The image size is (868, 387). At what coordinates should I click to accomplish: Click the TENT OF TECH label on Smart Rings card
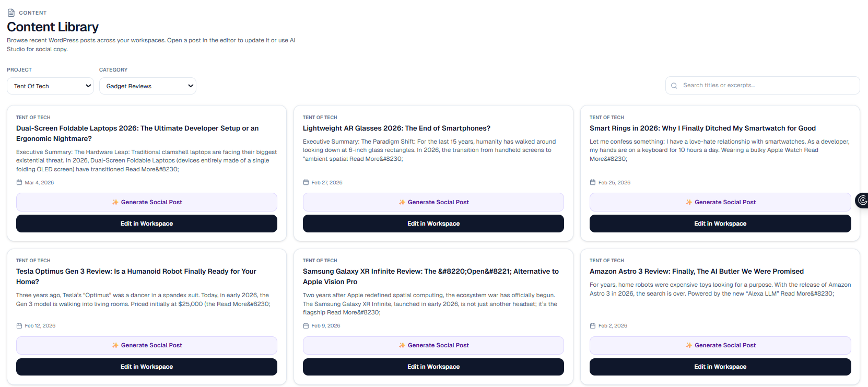607,118
